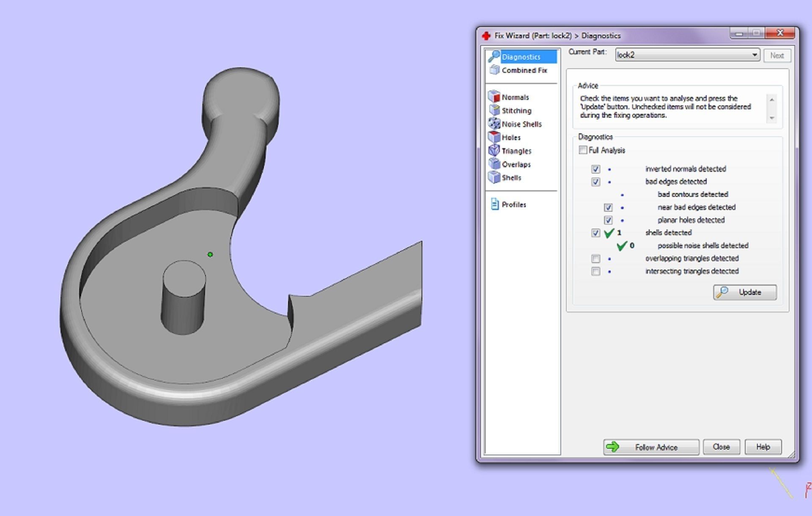The width and height of the screenshot is (812, 516).
Task: Open the Current Part dropdown
Action: [754, 55]
